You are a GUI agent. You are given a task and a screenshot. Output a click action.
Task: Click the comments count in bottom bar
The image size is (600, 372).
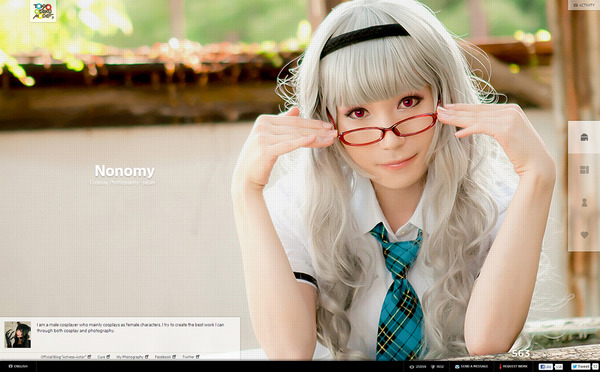[437, 367]
